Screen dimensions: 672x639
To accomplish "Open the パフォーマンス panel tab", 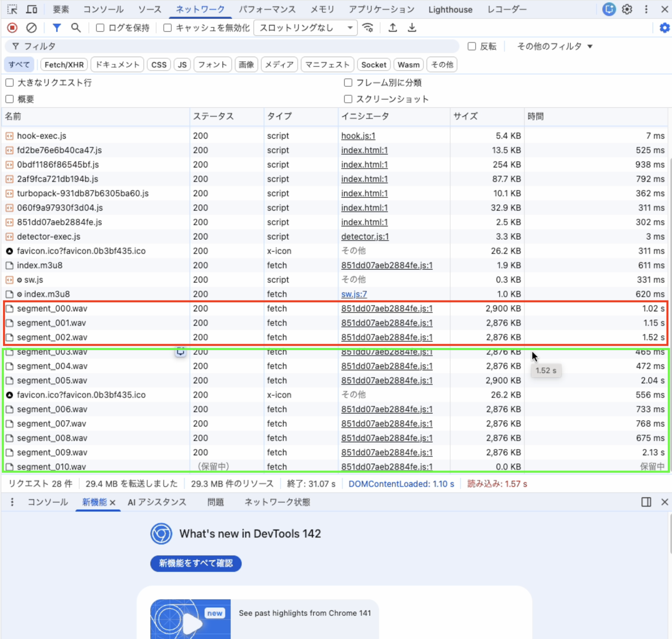I will (x=267, y=9).
